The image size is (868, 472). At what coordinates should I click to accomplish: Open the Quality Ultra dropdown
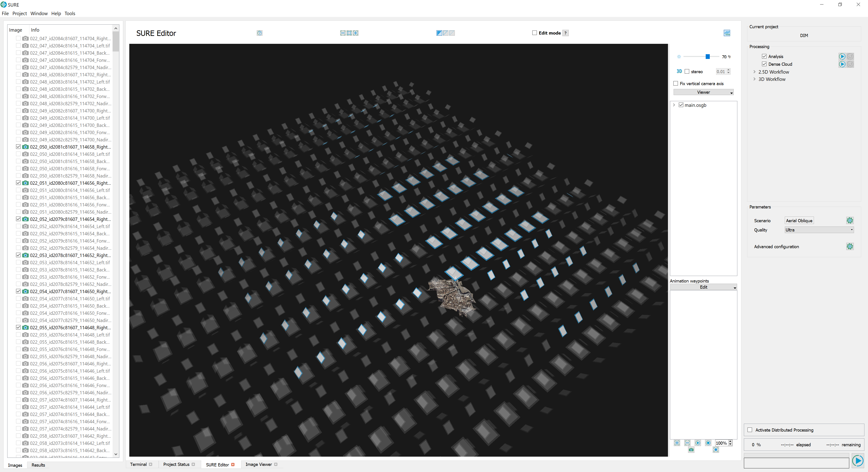[819, 230]
